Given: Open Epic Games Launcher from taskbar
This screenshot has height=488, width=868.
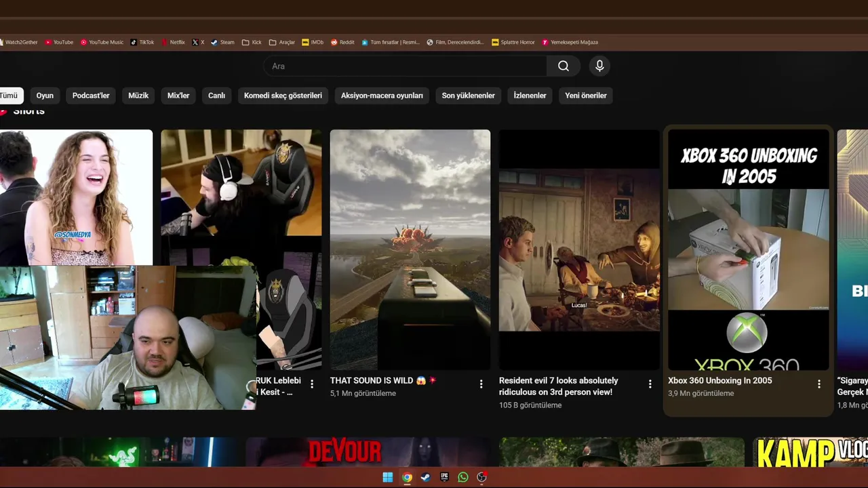Looking at the screenshot, I should tap(444, 477).
